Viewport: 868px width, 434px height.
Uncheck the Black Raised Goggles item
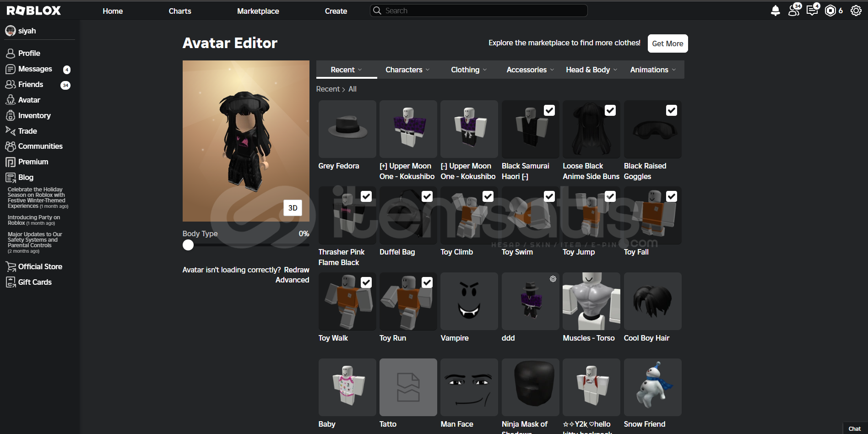point(672,110)
